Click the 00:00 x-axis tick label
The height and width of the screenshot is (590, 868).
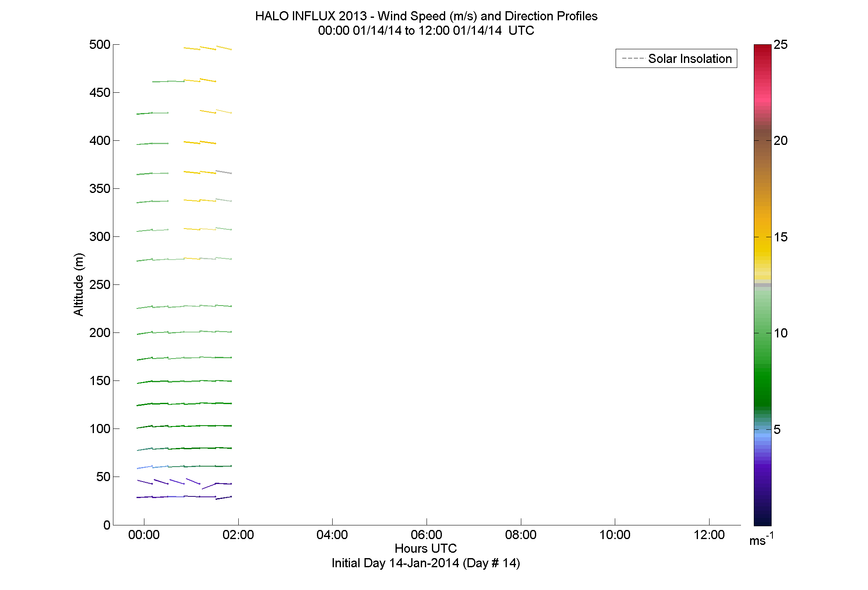click(x=144, y=535)
